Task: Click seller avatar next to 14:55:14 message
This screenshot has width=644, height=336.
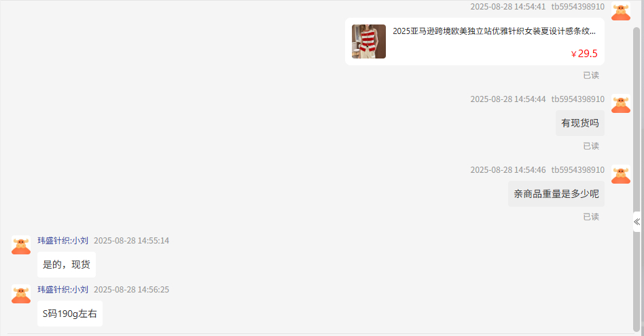Action: coord(21,245)
